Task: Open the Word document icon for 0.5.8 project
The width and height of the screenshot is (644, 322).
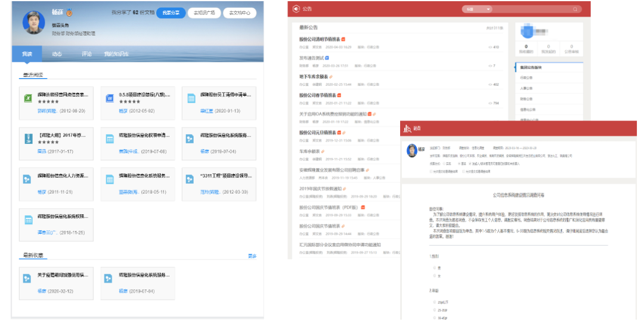Action: [109, 98]
